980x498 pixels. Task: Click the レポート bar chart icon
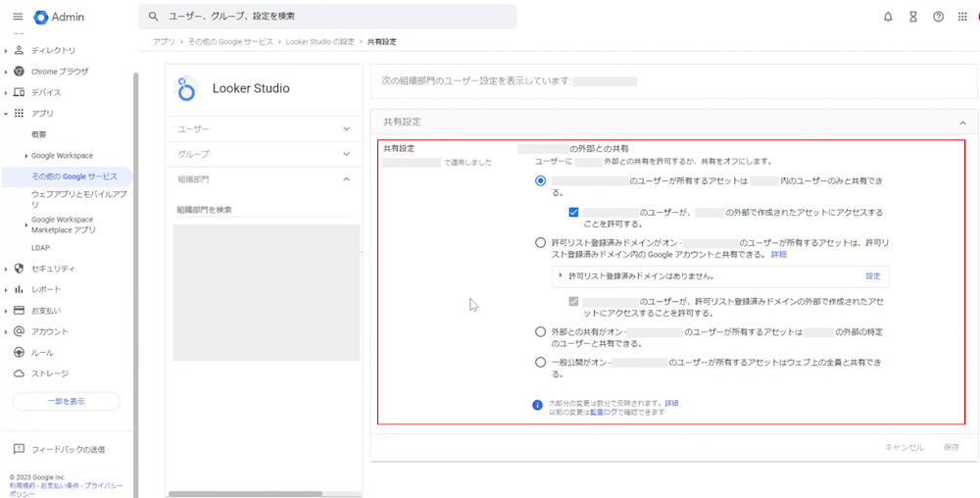pyautogui.click(x=19, y=290)
